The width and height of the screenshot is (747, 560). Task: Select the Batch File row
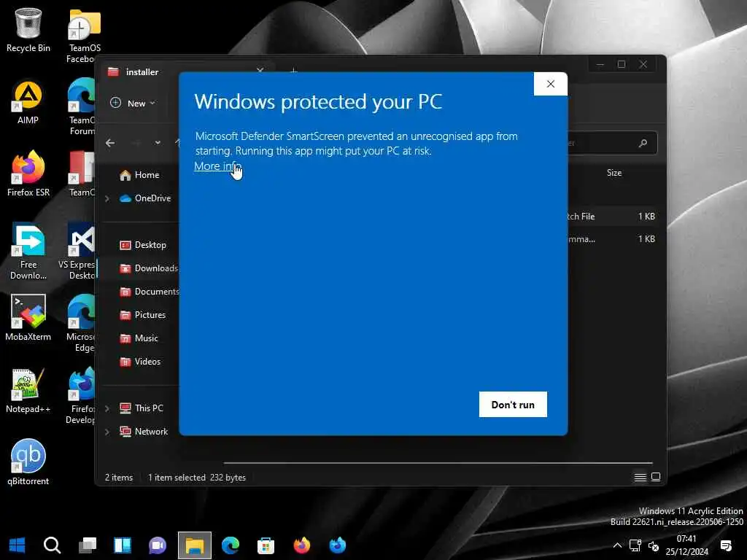point(612,216)
